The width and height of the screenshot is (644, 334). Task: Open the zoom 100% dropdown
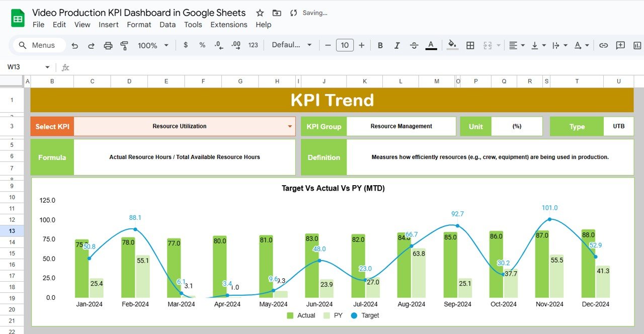153,45
